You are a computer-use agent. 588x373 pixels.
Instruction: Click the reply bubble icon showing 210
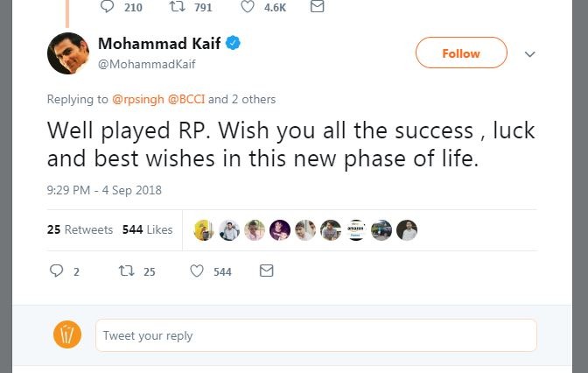click(x=108, y=6)
